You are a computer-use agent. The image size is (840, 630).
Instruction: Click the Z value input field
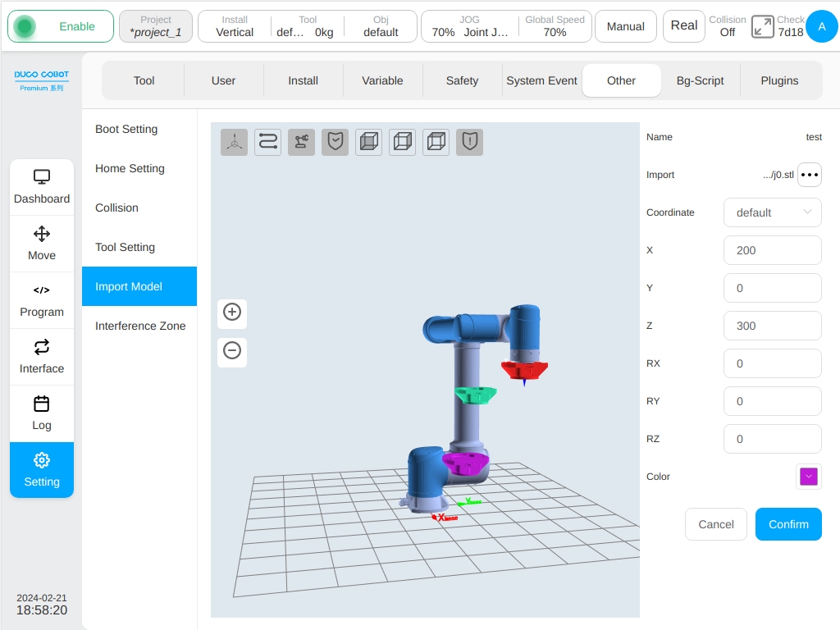(x=772, y=326)
